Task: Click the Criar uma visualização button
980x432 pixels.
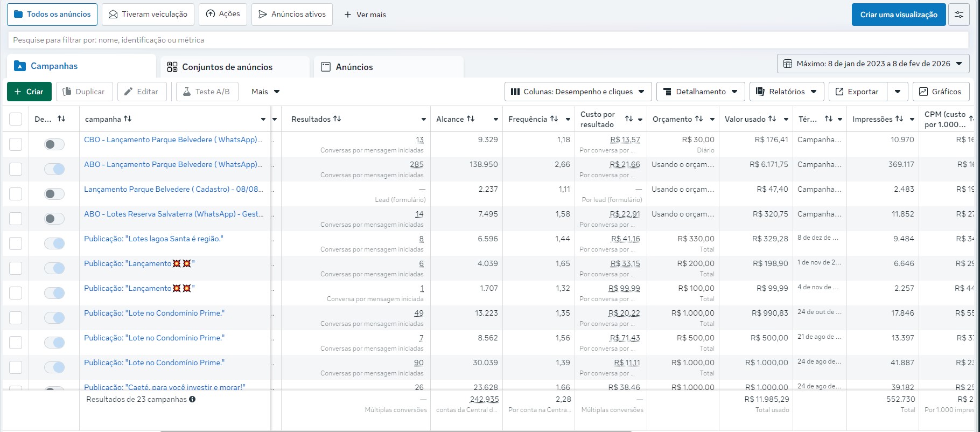Action: pyautogui.click(x=898, y=15)
